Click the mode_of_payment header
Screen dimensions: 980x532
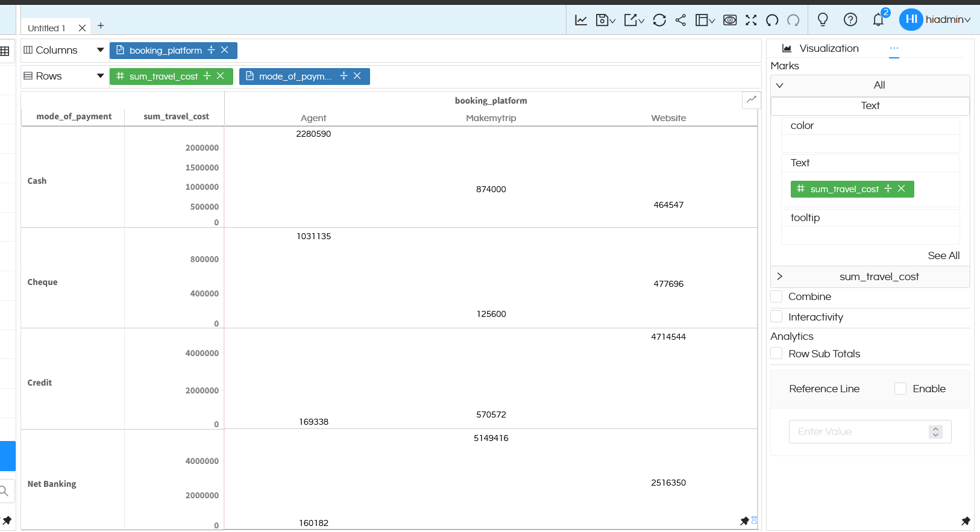pos(74,116)
